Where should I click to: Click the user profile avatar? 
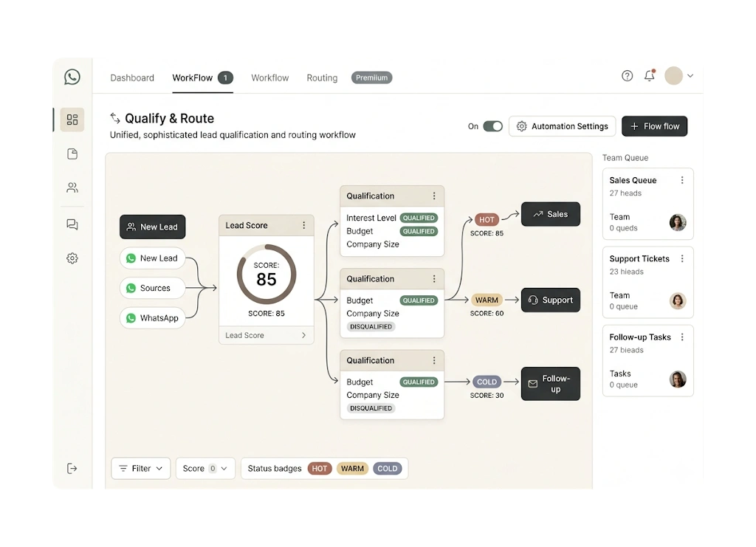click(x=673, y=75)
